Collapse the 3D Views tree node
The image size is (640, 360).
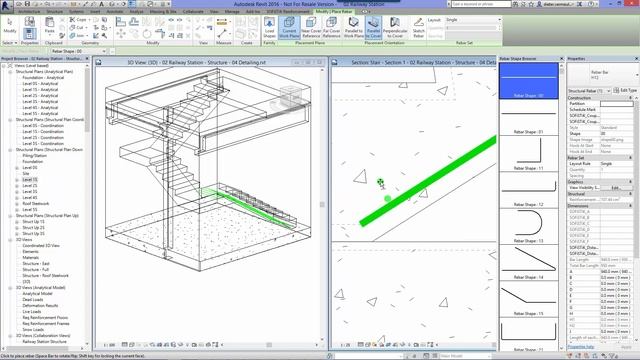[10, 240]
